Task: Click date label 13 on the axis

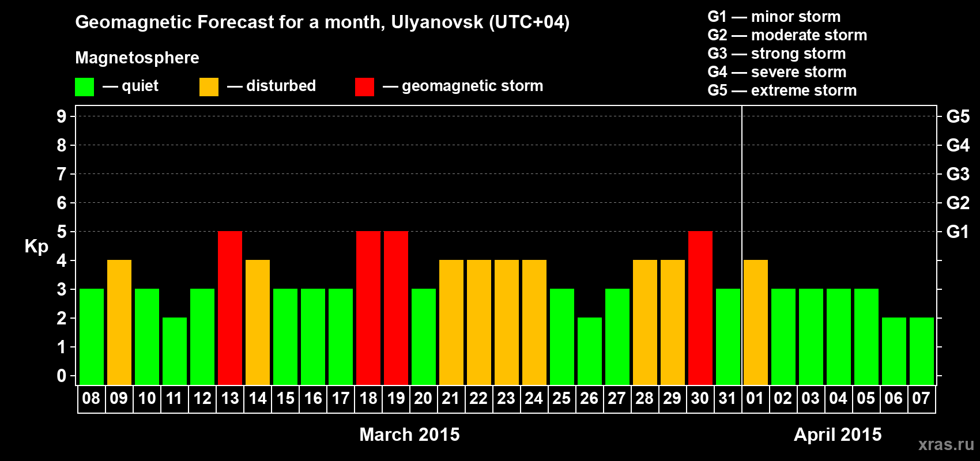Action: pos(230,398)
